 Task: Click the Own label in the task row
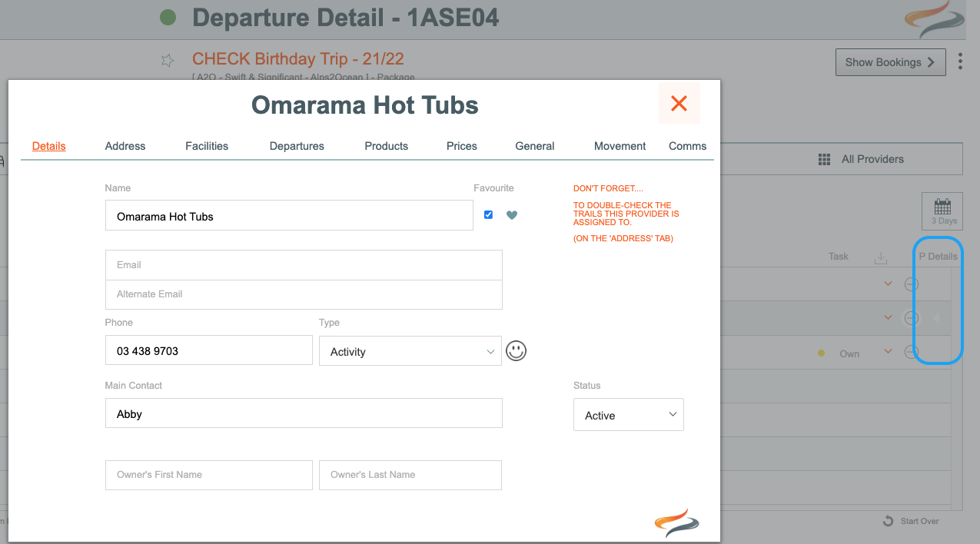tap(849, 354)
